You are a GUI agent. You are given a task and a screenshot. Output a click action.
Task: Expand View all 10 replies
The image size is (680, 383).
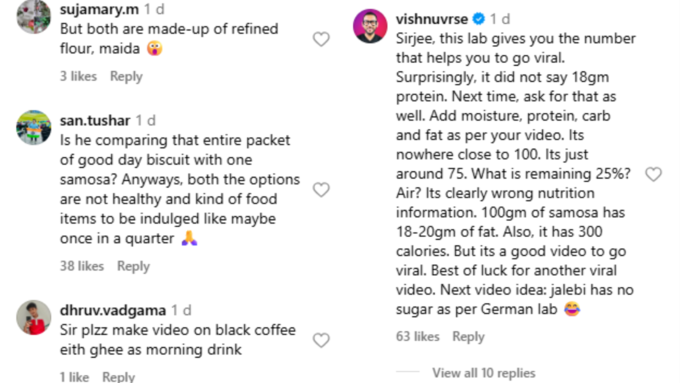coord(484,373)
